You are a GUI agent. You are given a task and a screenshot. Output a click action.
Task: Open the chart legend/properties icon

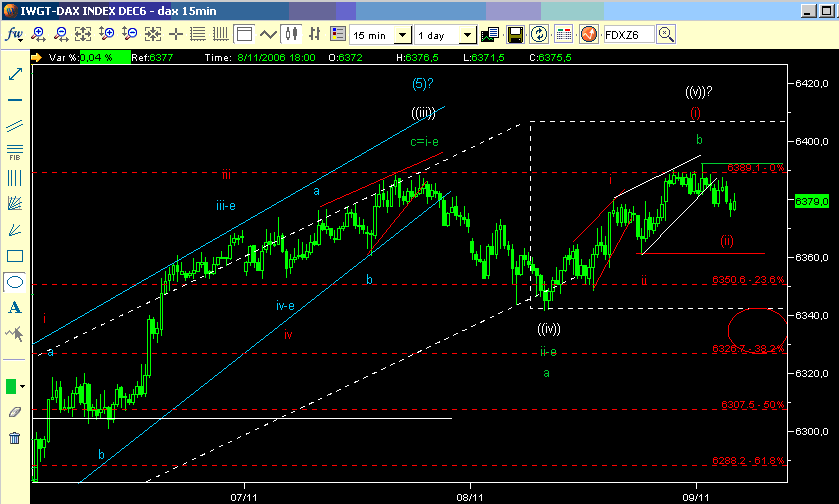(338, 35)
